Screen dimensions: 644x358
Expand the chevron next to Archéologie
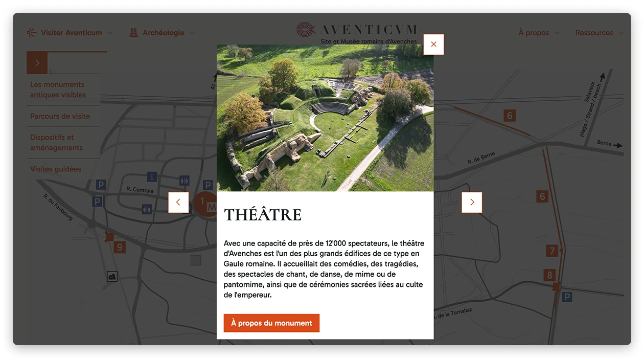192,33
